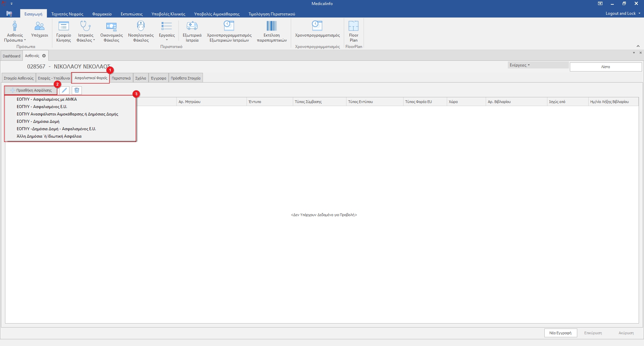Click the Νέα Εγγραφή button
This screenshot has width=644, height=346.
click(x=560, y=333)
